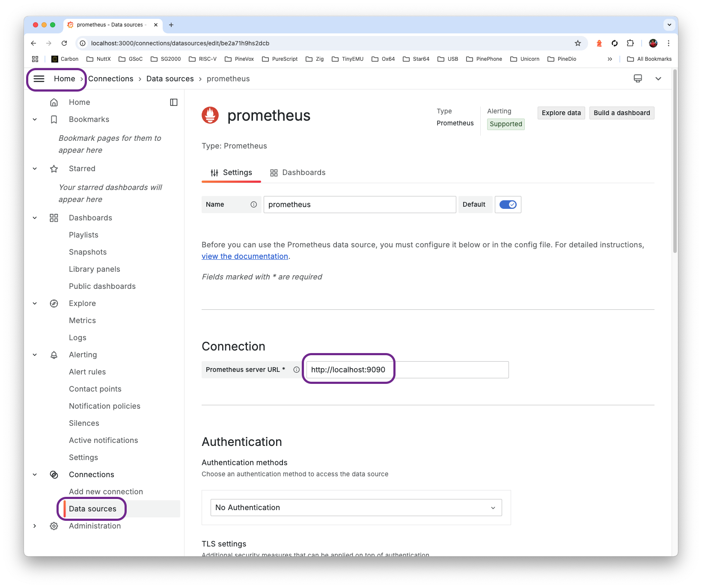Open Playlists in sidebar
The height and width of the screenshot is (588, 702).
[x=83, y=235]
